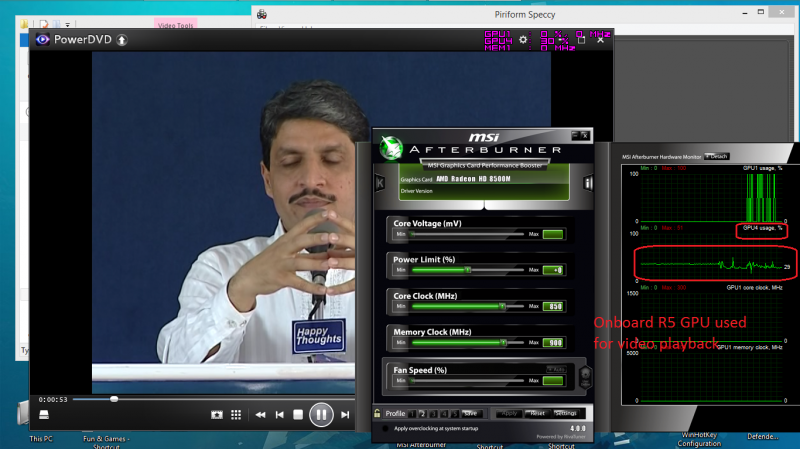The height and width of the screenshot is (449, 800).
Task: Open PowerDVD settings gear
Action: (523, 39)
